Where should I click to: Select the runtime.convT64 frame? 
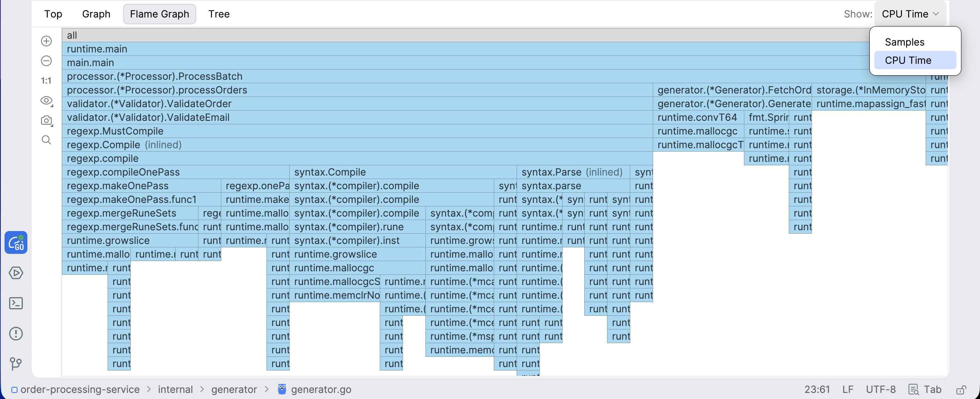pos(698,117)
